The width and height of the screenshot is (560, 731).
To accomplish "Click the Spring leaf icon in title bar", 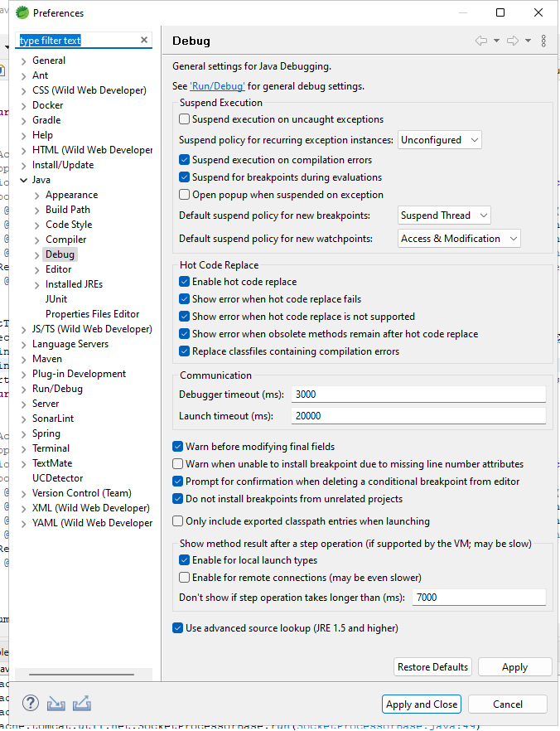I will [22, 12].
